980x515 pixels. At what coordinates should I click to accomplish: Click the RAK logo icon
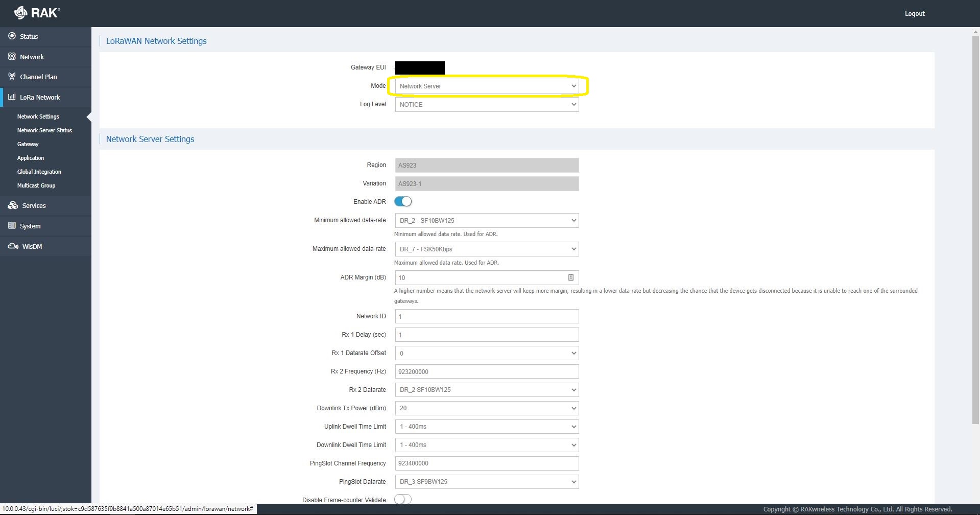pos(20,13)
